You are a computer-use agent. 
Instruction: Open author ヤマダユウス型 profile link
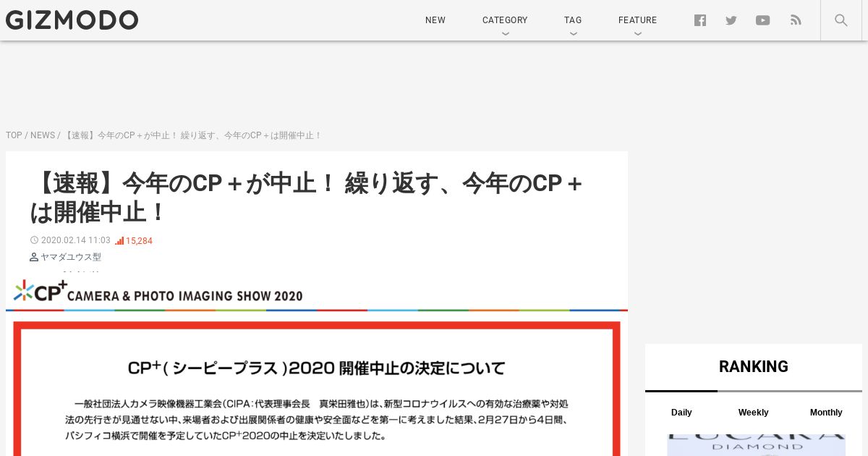(x=71, y=257)
